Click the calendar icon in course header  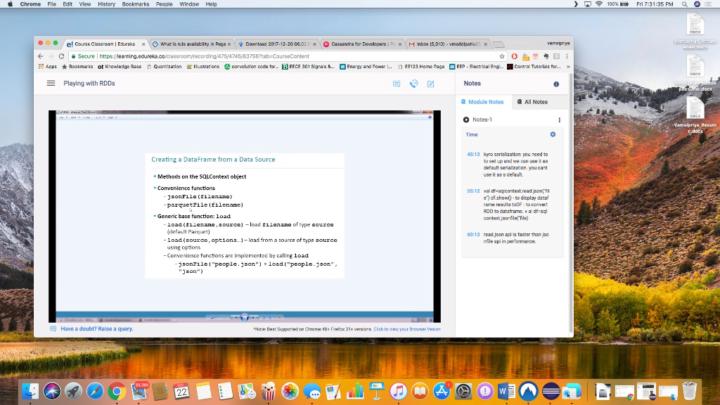click(x=397, y=83)
